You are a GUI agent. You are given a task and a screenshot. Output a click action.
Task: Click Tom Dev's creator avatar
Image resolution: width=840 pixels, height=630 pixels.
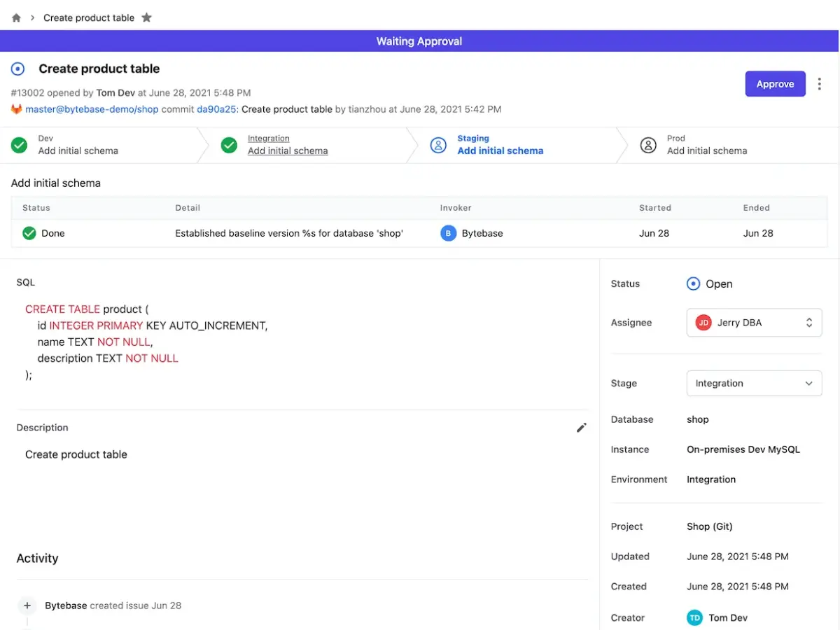(694, 617)
